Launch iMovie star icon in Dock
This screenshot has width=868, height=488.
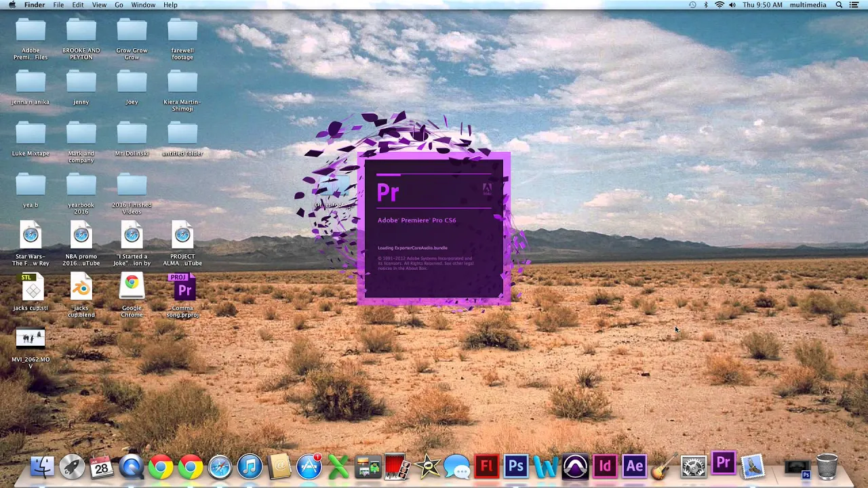coord(427,467)
